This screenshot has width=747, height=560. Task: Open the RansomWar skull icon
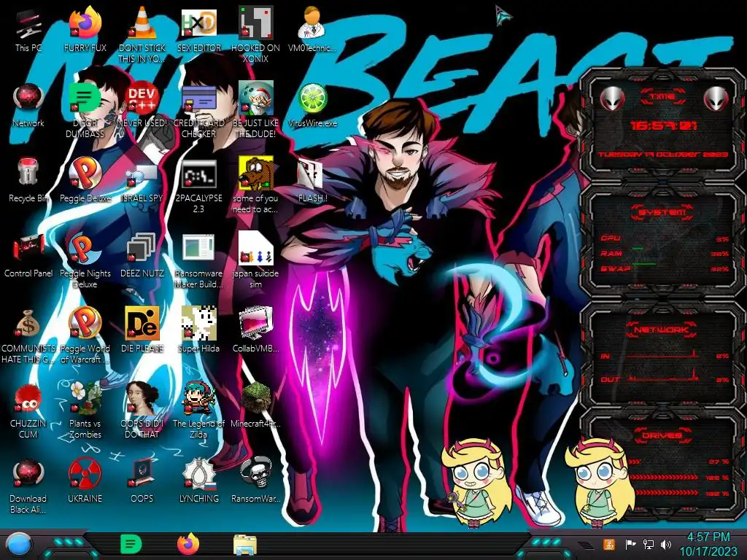[256, 481]
